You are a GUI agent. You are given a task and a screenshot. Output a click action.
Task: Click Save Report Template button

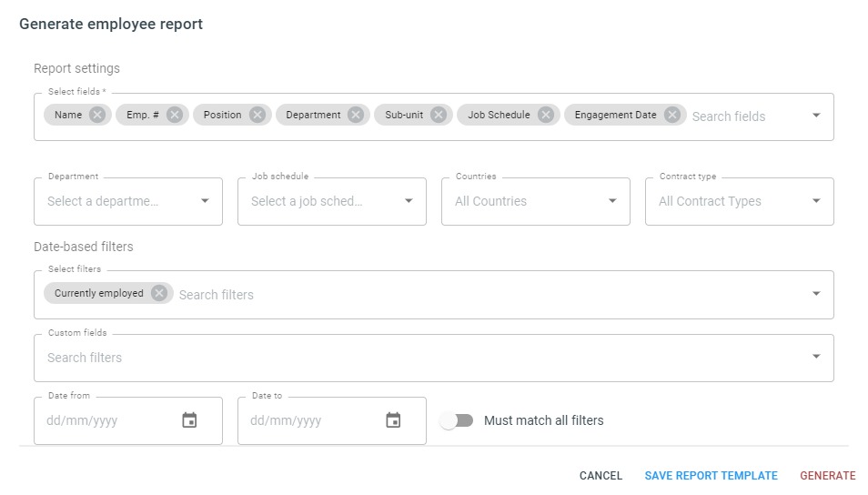711,476
